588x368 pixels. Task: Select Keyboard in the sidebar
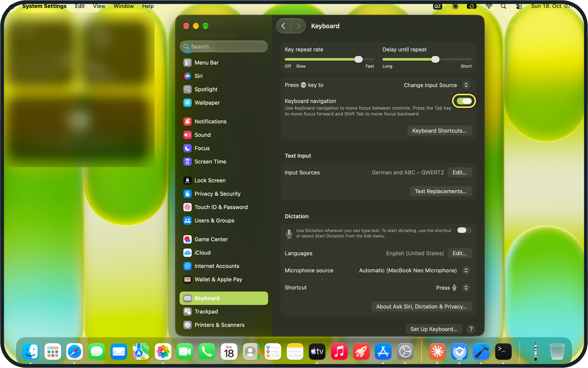[x=224, y=298]
